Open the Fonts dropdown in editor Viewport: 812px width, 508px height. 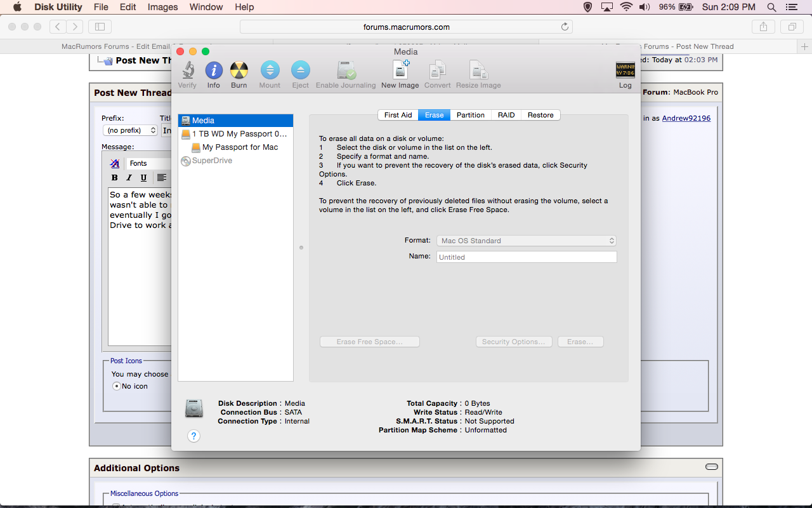(x=148, y=163)
